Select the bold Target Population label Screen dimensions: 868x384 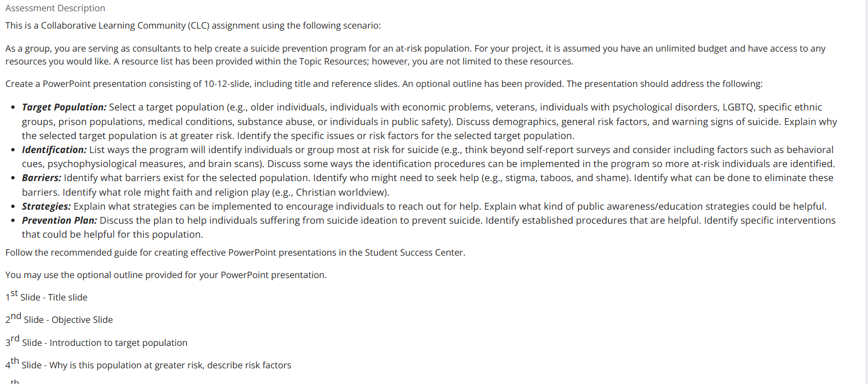[x=64, y=107]
